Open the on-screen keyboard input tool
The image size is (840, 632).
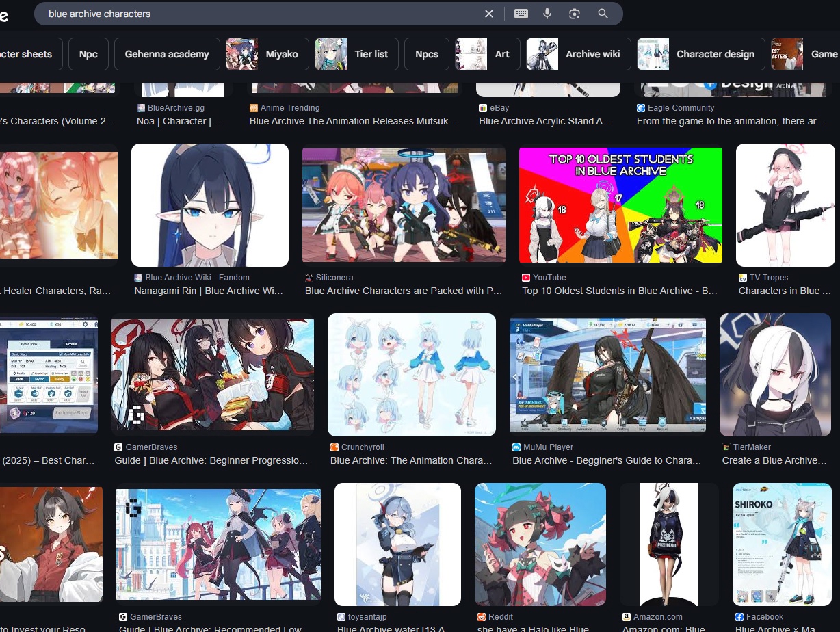(521, 14)
